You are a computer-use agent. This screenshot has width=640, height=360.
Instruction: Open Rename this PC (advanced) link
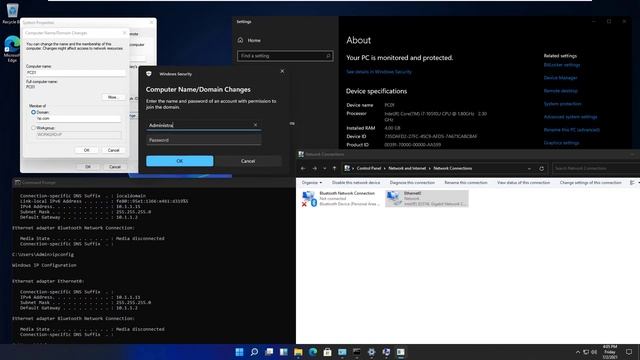click(571, 130)
